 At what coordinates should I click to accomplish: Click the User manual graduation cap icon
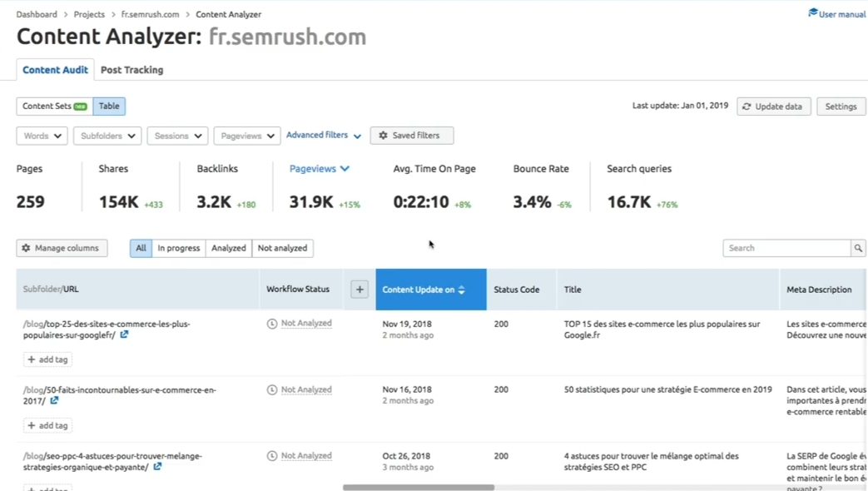tap(812, 12)
